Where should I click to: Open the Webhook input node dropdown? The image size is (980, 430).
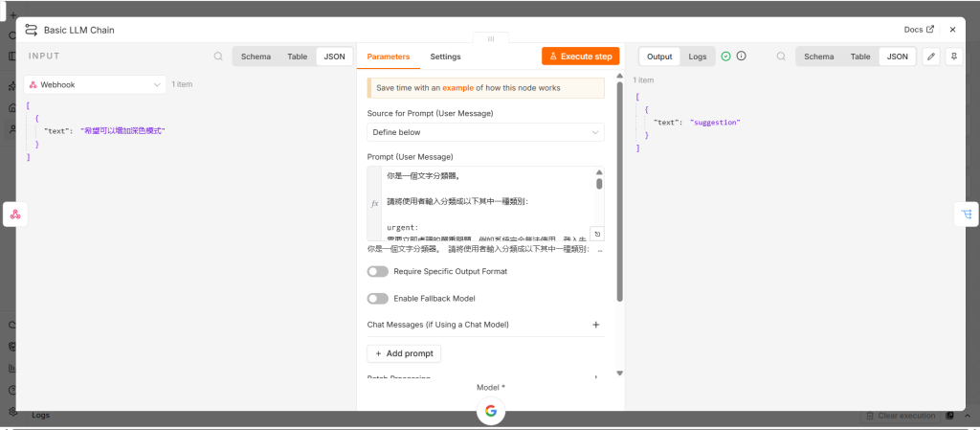(95, 84)
